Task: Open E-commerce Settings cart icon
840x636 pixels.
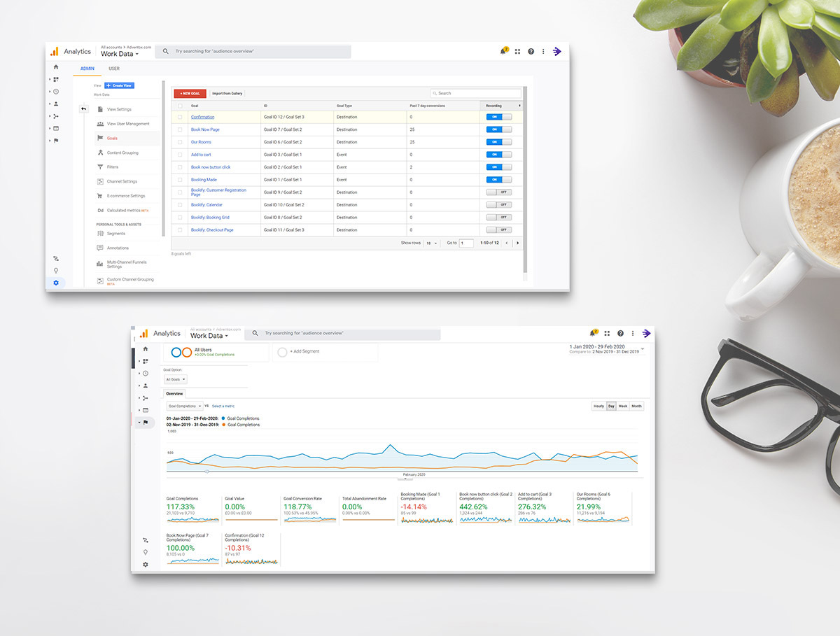Action: click(x=99, y=196)
